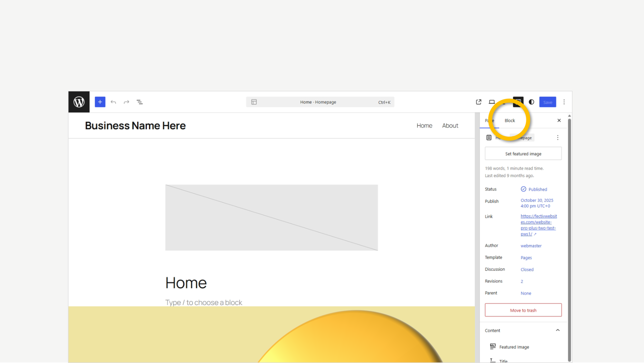Open the Document Overview list view
Image resolution: width=644 pixels, height=363 pixels.
[139, 102]
